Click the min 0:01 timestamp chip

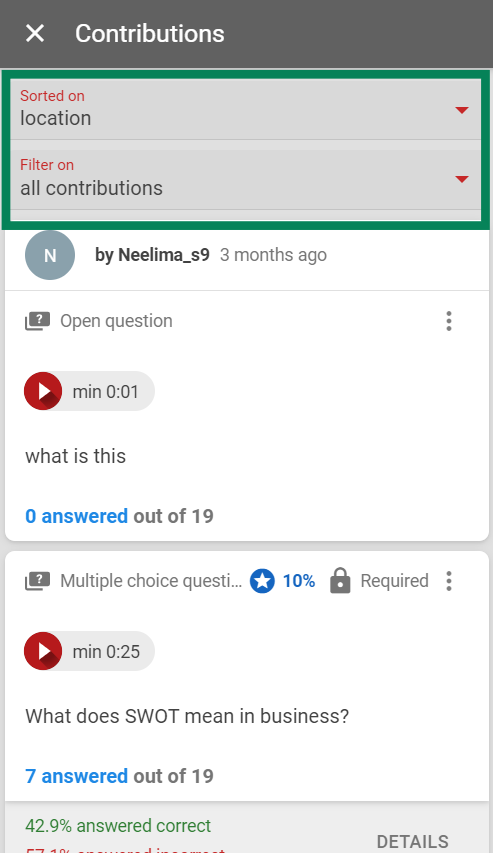coord(89,391)
